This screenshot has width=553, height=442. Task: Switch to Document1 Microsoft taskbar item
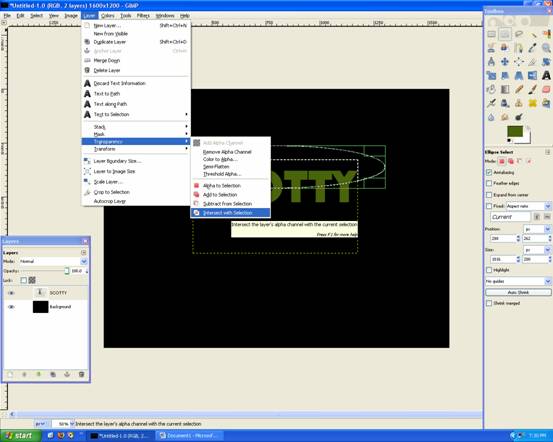tap(189, 436)
